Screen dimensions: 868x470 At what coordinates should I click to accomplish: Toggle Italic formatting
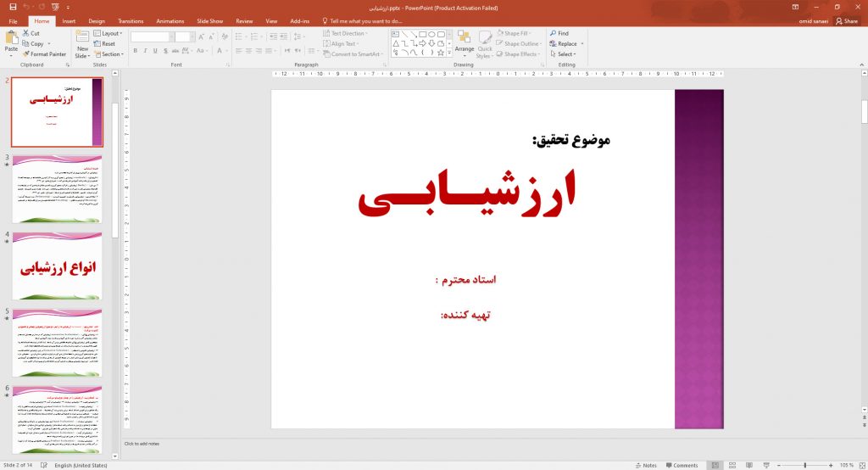145,51
